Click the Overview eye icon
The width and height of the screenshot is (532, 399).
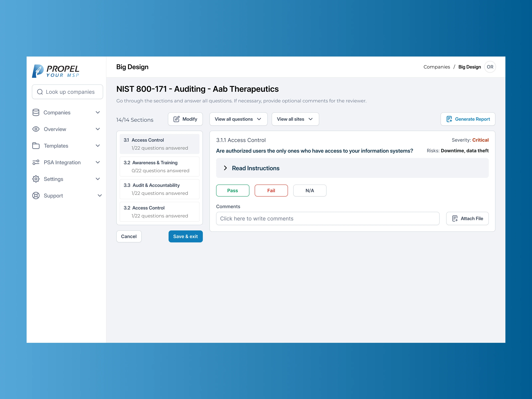click(36, 129)
